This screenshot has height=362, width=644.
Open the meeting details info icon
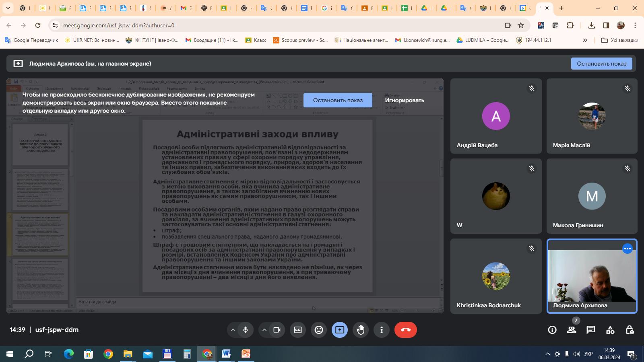click(x=552, y=330)
